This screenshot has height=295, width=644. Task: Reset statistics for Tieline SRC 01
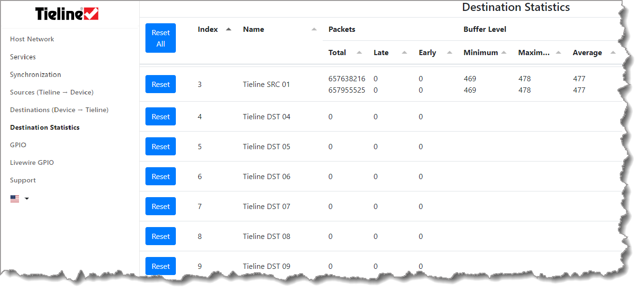pyautogui.click(x=161, y=84)
